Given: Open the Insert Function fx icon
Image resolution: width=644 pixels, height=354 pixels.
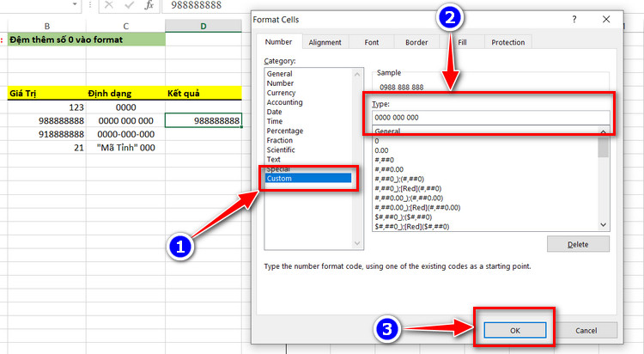Looking at the screenshot, I should click(149, 5).
